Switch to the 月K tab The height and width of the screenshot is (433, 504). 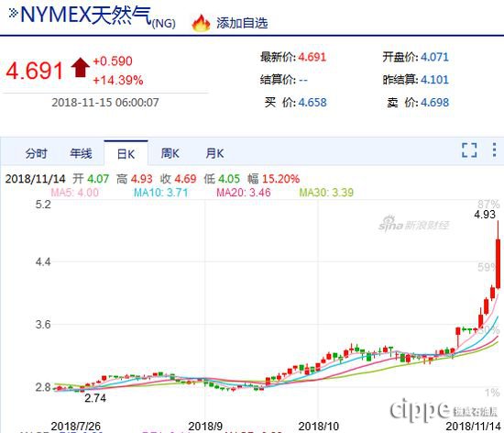click(x=214, y=153)
